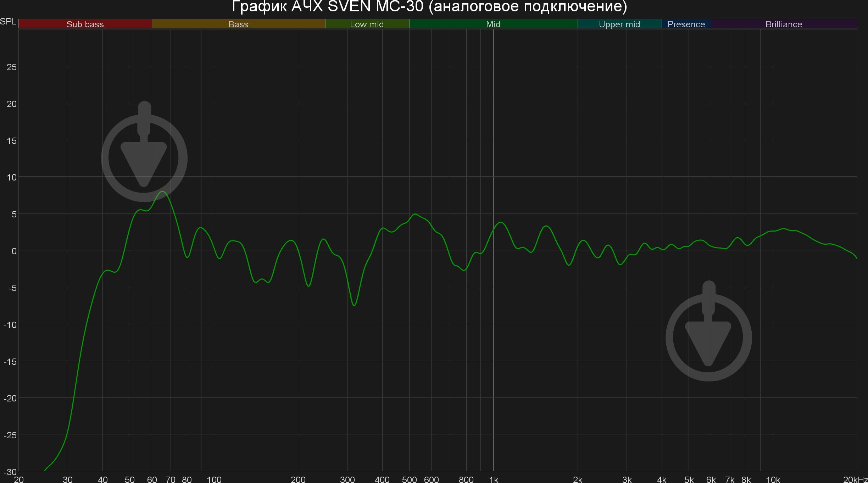Select the Mid frequency band
The image size is (868, 483).
tap(493, 24)
